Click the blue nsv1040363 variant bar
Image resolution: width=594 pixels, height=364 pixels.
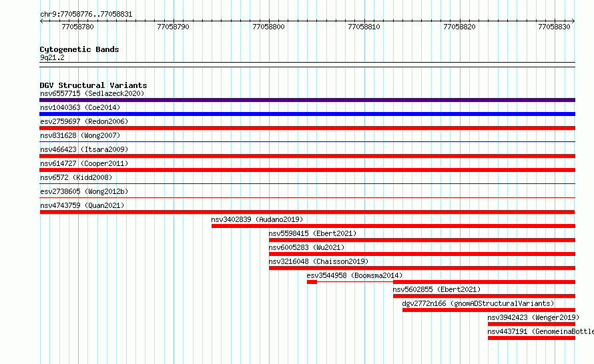307,114
